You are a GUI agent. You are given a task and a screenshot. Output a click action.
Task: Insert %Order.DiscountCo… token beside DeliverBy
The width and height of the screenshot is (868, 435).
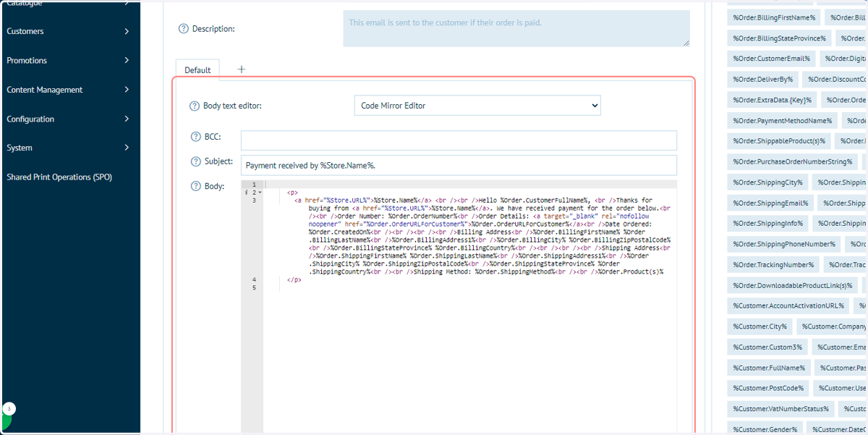point(835,80)
